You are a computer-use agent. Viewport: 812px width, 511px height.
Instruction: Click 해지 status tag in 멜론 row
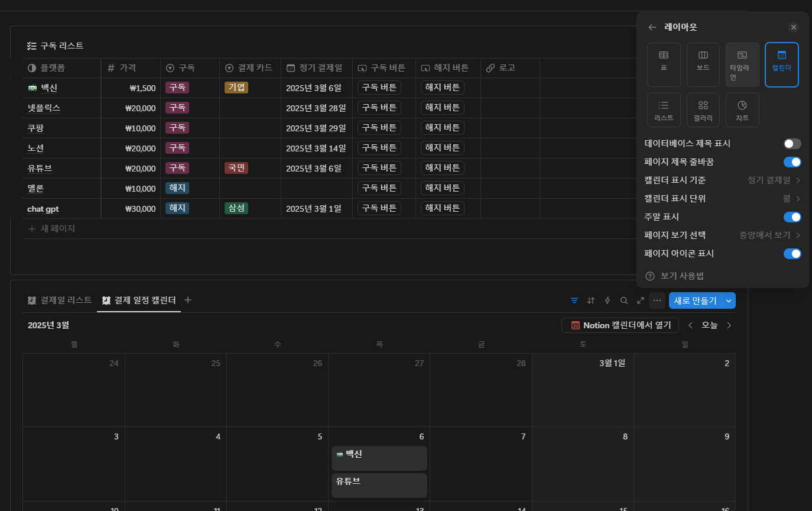tap(177, 188)
